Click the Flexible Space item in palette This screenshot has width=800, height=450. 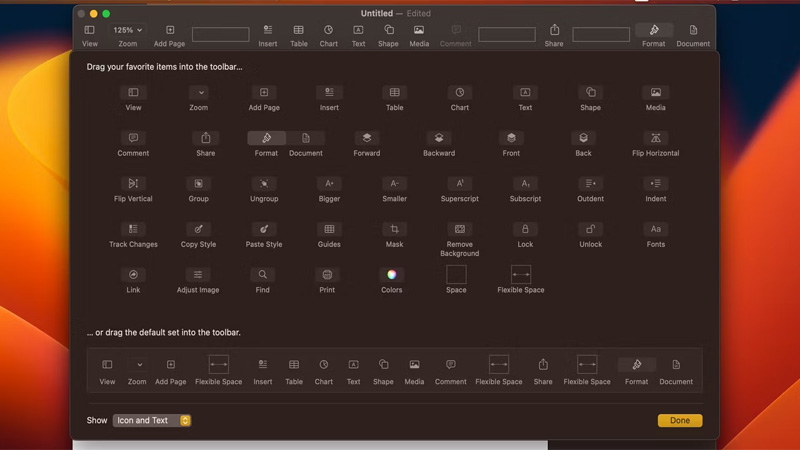(521, 275)
